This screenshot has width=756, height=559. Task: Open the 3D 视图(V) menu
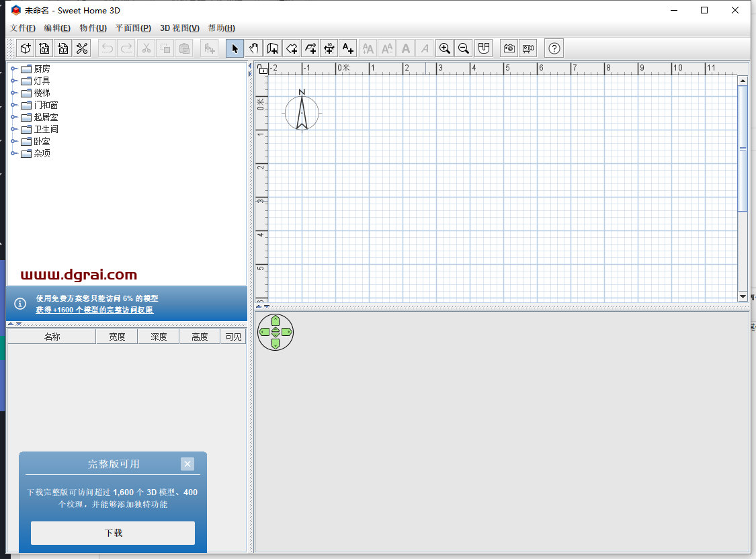[179, 28]
